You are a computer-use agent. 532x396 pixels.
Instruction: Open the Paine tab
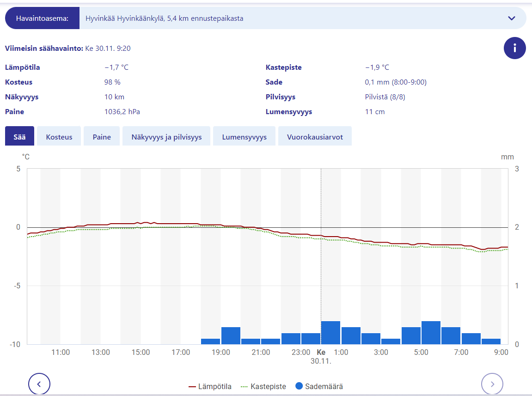click(102, 137)
